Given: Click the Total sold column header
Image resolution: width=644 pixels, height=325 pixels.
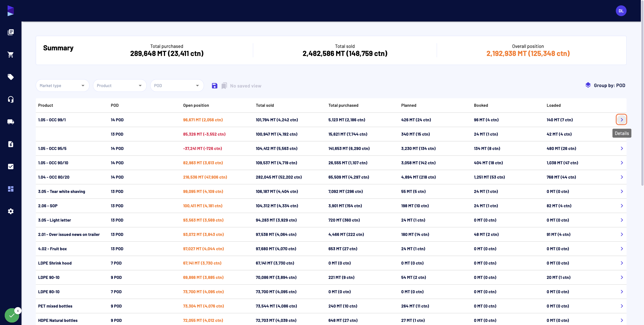Looking at the screenshot, I should [x=265, y=105].
